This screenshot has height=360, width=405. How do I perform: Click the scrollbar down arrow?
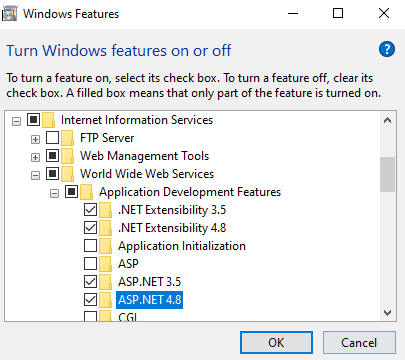click(x=387, y=313)
